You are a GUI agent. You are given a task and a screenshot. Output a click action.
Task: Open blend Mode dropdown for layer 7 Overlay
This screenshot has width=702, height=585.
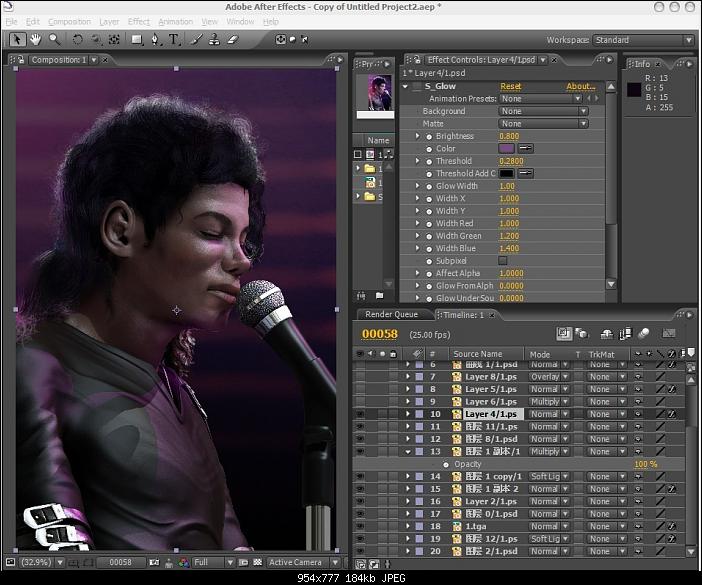(549, 377)
